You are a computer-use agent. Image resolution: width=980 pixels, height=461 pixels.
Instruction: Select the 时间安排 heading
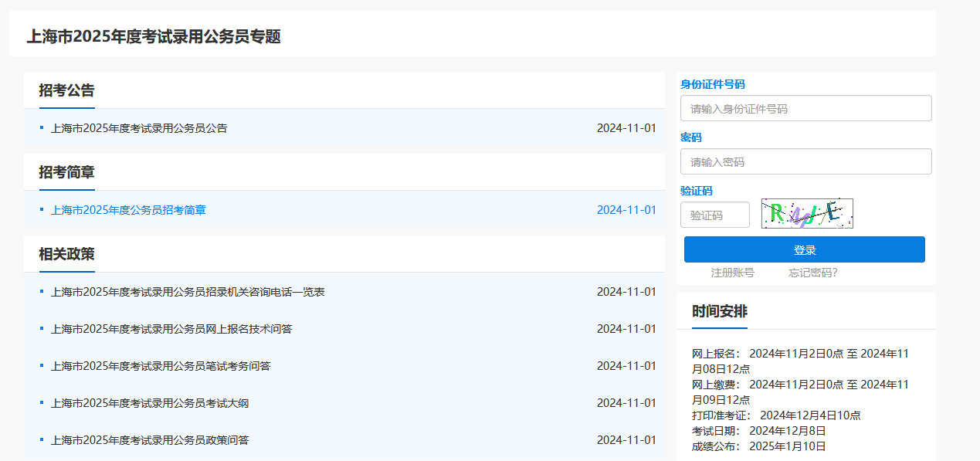(720, 311)
